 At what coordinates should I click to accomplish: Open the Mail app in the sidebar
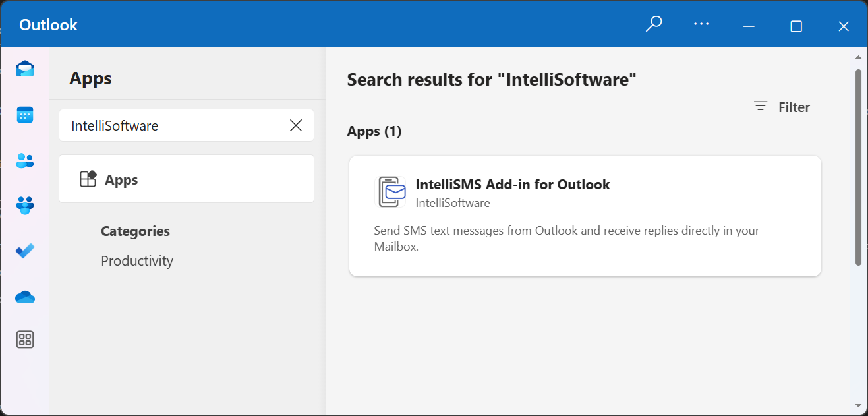[24, 68]
